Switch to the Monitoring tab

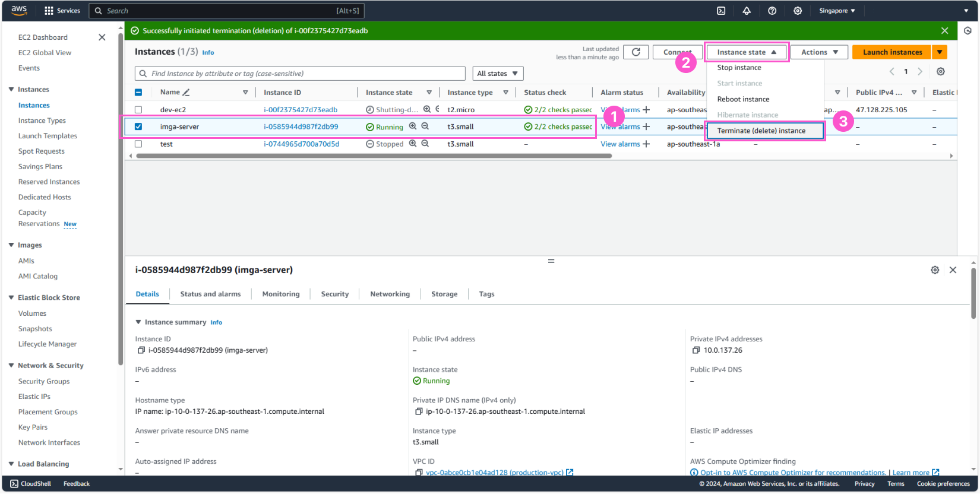tap(281, 294)
